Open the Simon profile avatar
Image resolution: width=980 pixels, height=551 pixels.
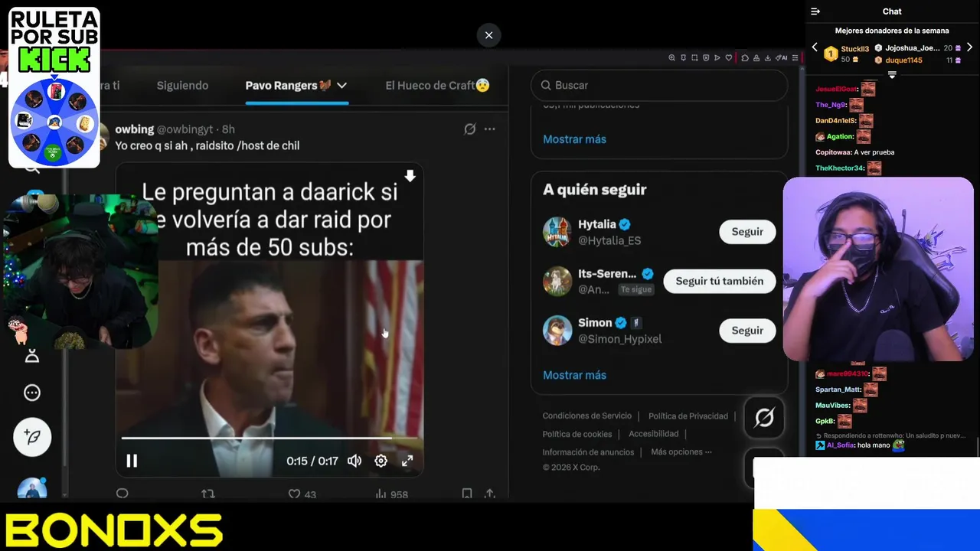(557, 331)
